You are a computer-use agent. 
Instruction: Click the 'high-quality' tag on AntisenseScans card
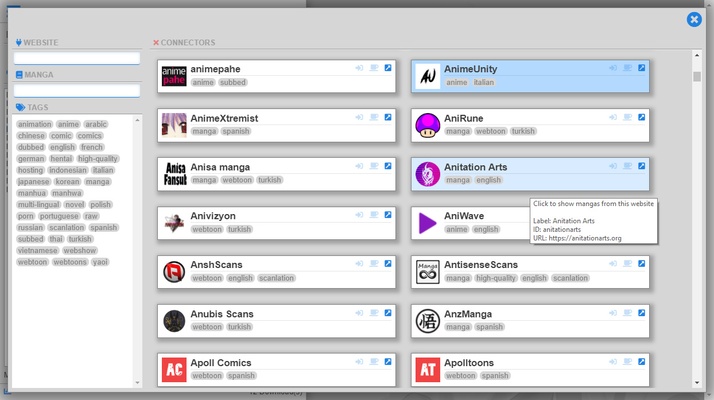(x=495, y=278)
